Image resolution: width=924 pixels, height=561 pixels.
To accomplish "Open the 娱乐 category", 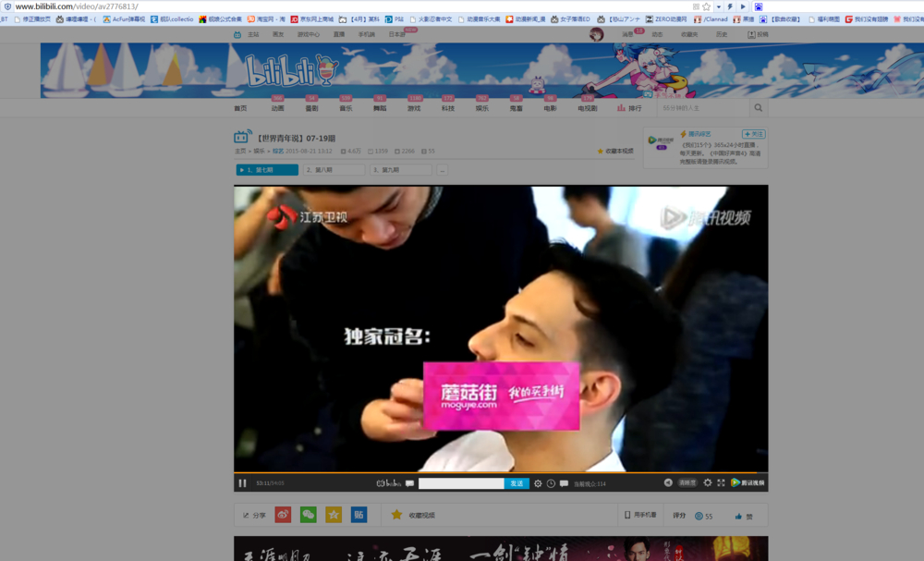I will 482,108.
